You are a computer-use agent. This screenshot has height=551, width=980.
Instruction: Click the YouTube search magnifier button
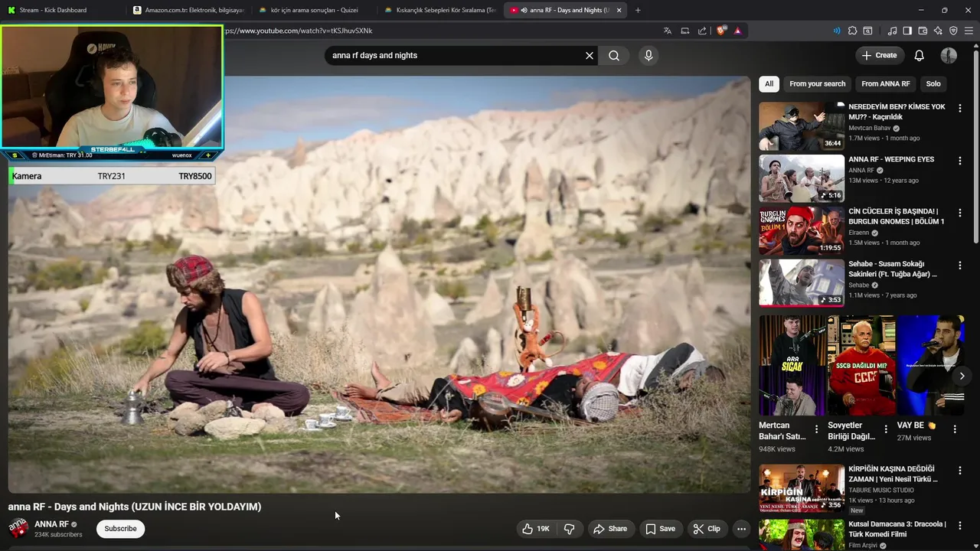tap(614, 55)
